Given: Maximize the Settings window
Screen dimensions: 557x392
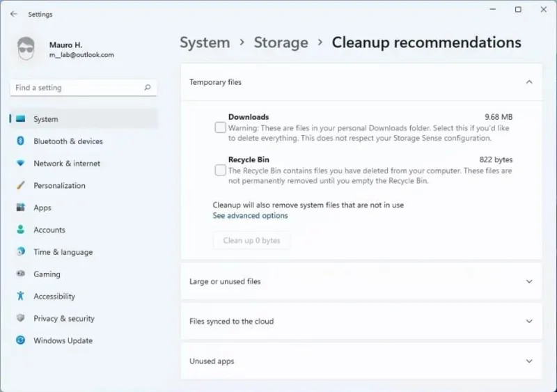Looking at the screenshot, I should 518,9.
